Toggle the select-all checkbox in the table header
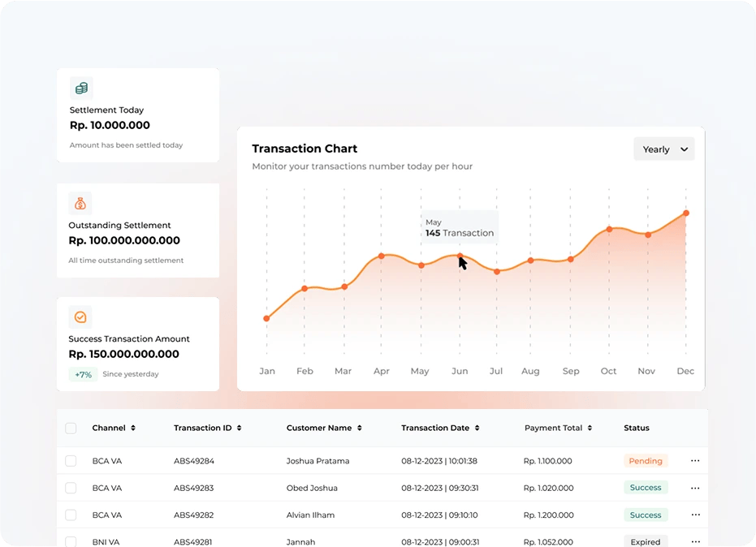 tap(71, 428)
